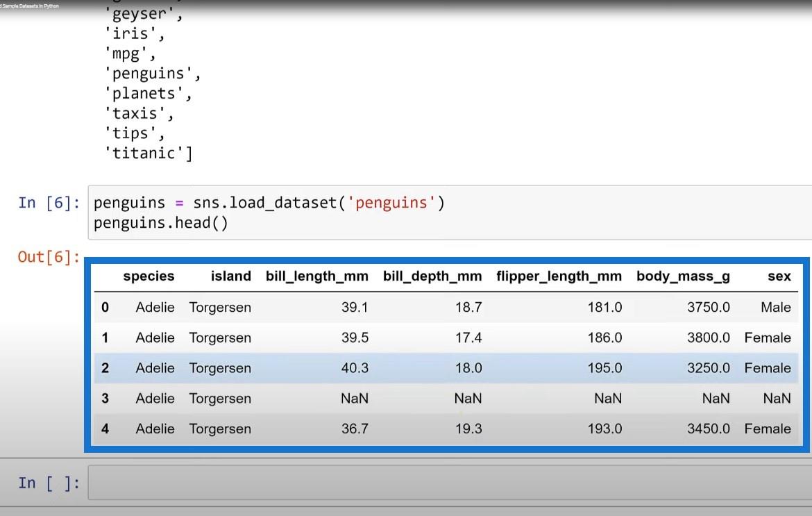812x516 pixels.
Task: Click row index 3 in the table
Action: click(105, 399)
